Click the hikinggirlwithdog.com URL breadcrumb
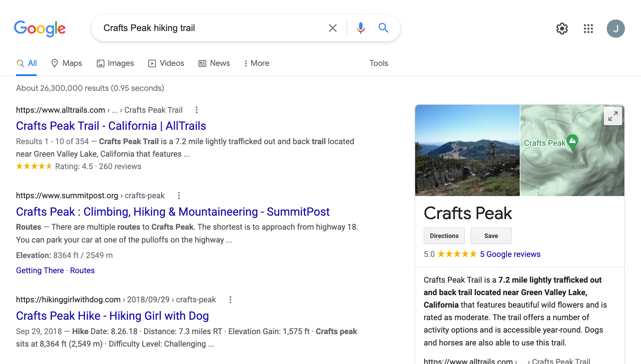The width and height of the screenshot is (641, 364). click(x=116, y=300)
